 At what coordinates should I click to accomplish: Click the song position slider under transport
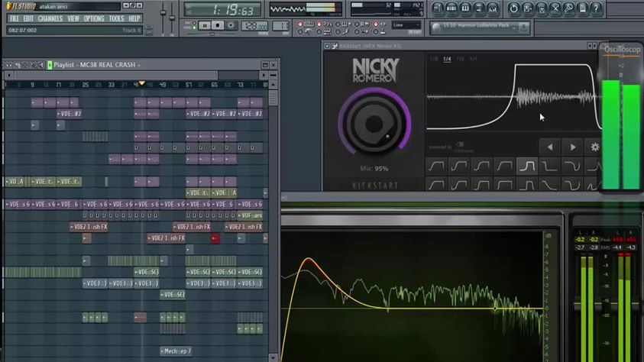point(212,34)
